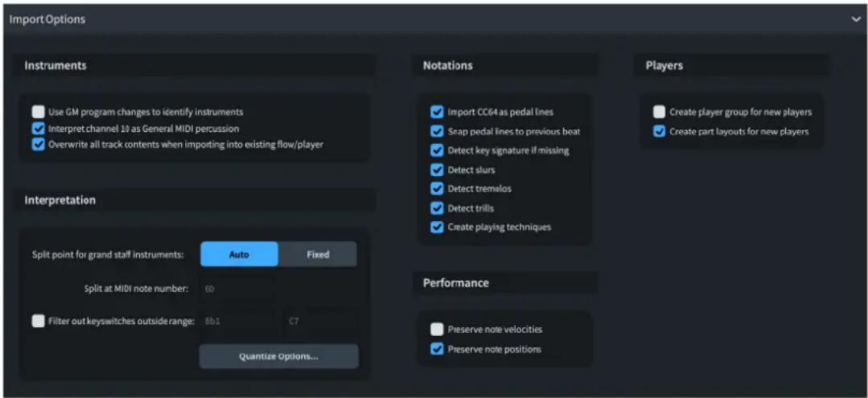Image resolution: width=868 pixels, height=398 pixels.
Task: Enable Preserve note velocities checkbox
Action: [437, 330]
